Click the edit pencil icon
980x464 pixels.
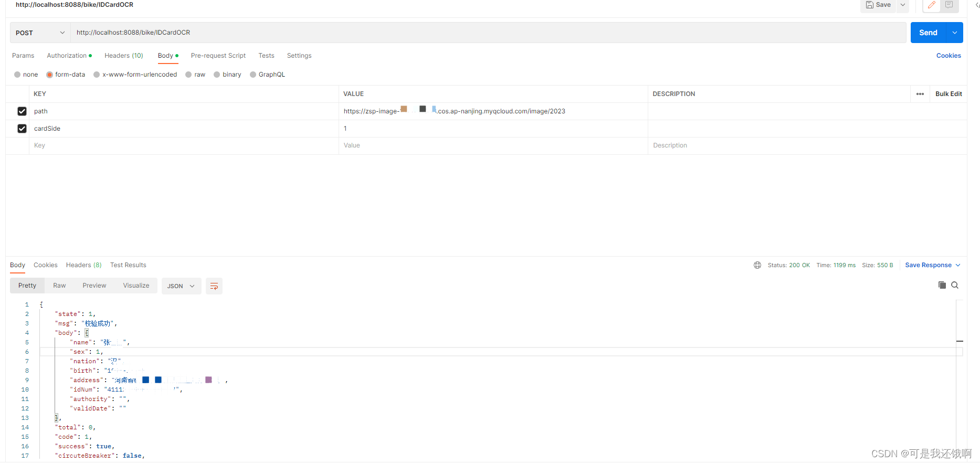[932, 5]
